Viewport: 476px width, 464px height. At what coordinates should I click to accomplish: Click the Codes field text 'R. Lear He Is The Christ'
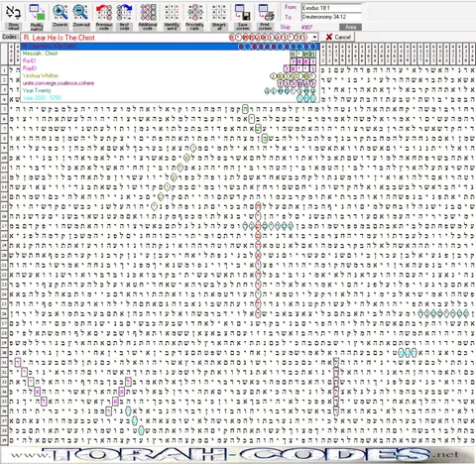click(x=59, y=38)
